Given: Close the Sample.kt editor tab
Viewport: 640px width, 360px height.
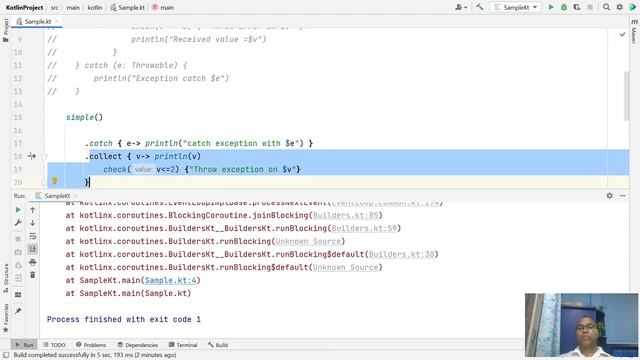Looking at the screenshot, I should [57, 21].
